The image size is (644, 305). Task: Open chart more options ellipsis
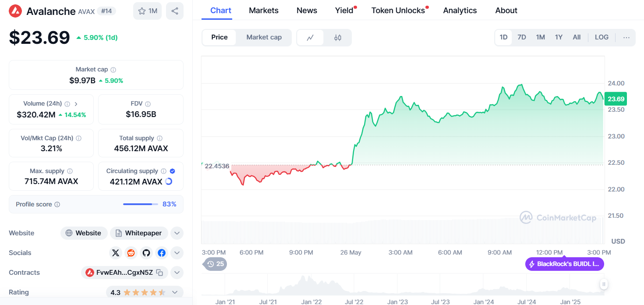(x=626, y=37)
